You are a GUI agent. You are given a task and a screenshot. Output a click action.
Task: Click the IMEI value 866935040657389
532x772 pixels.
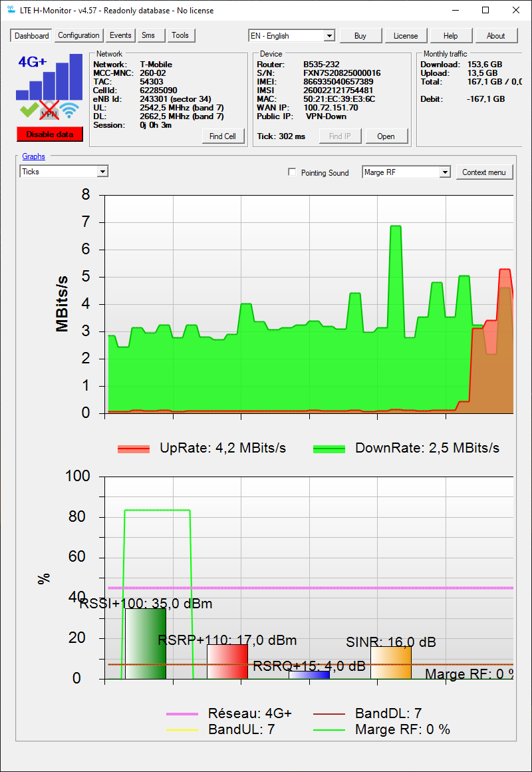click(338, 82)
